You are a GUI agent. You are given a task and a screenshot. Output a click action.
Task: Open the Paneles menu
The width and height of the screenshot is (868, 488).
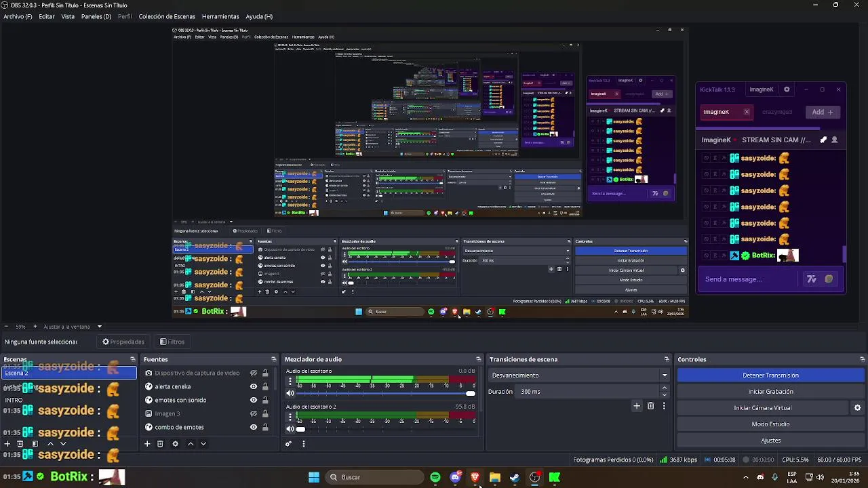pos(96,16)
